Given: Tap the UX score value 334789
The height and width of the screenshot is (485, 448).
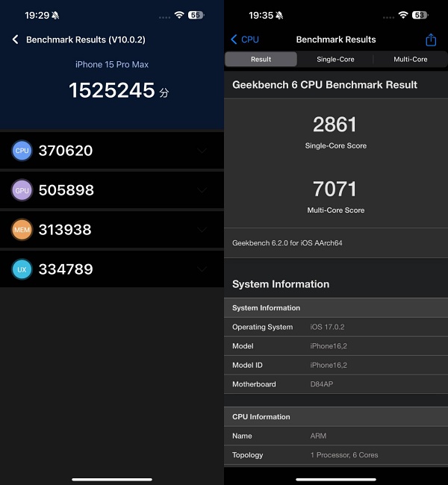Looking at the screenshot, I should tap(66, 269).
